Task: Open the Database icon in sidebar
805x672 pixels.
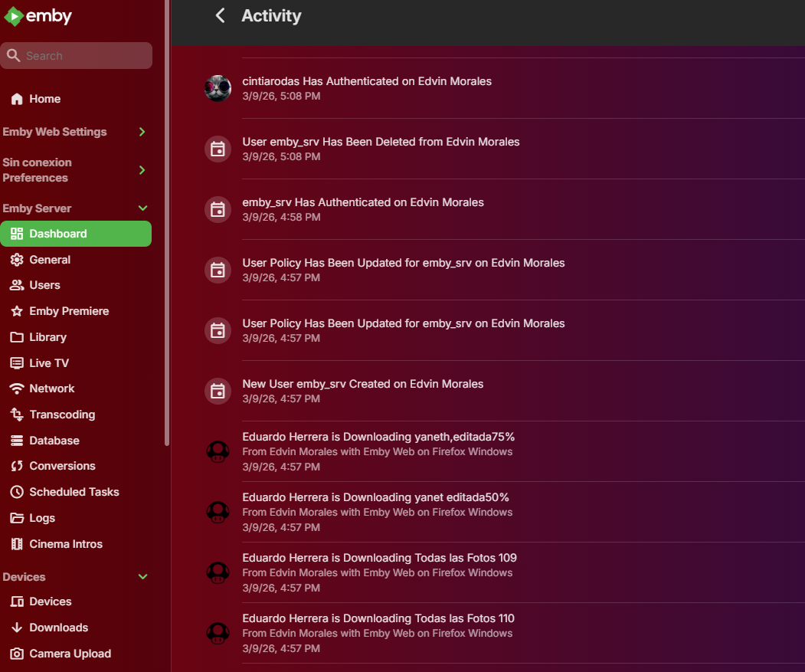Action: (17, 441)
